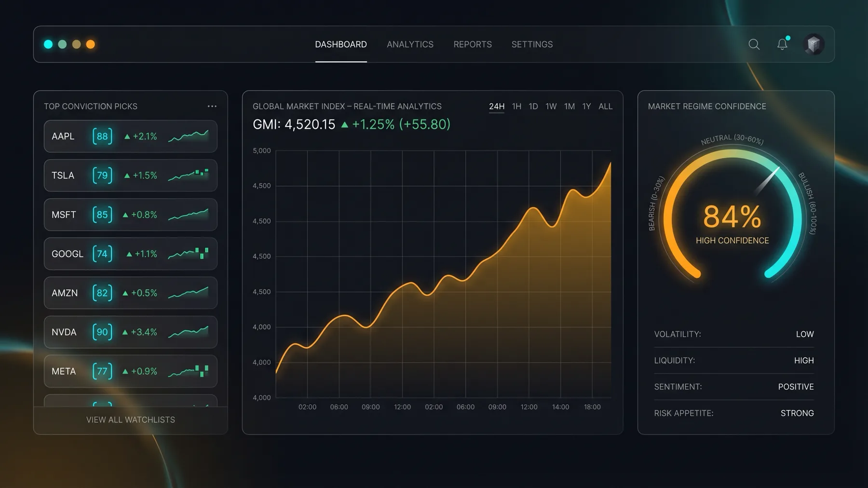Switch to the Analytics tab
The height and width of the screenshot is (488, 868).
(x=410, y=44)
